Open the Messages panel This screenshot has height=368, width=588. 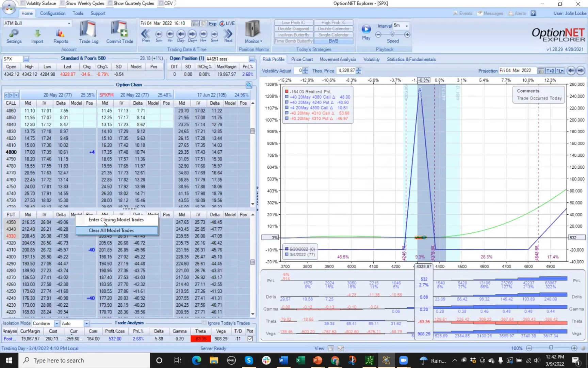(x=490, y=13)
